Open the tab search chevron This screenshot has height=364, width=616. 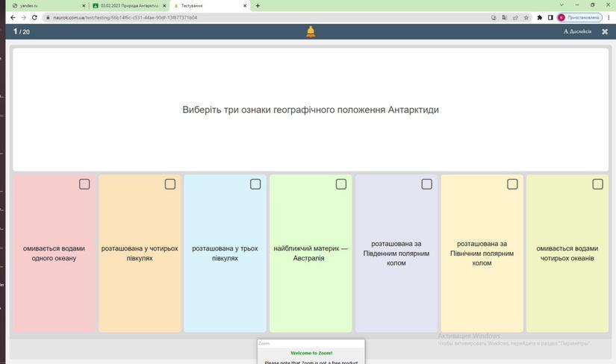(561, 5)
